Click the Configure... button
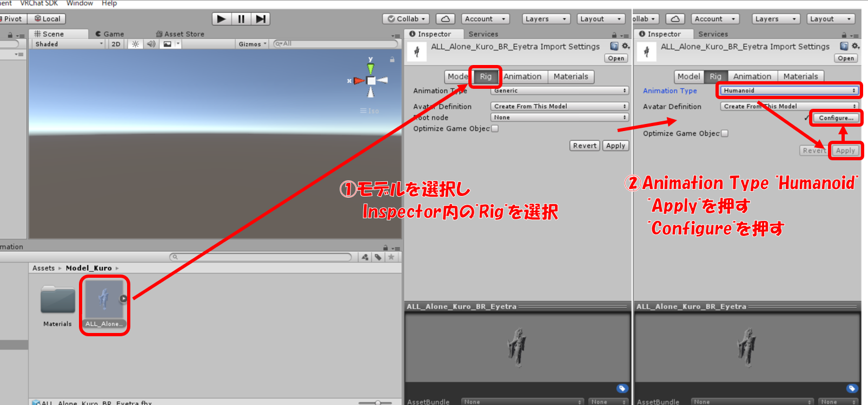Image resolution: width=868 pixels, height=405 pixels. (836, 118)
